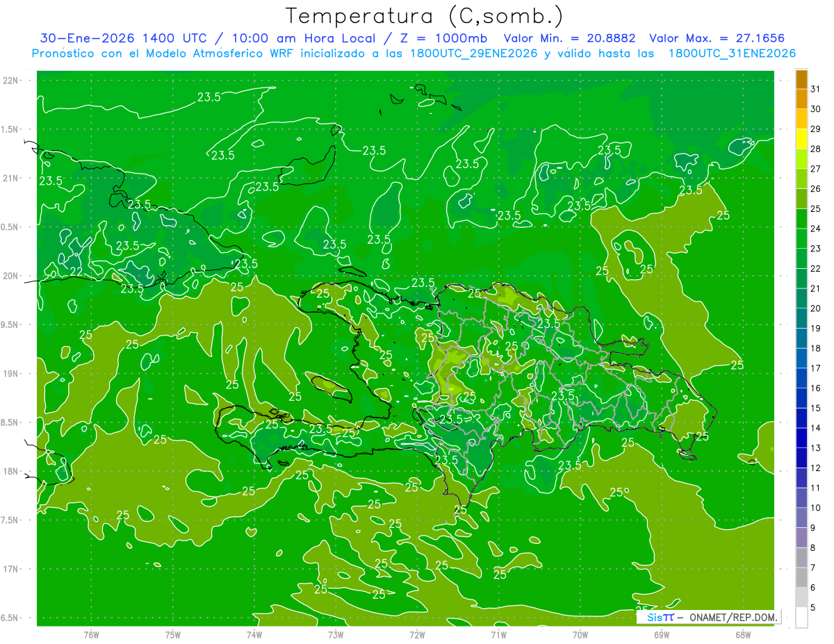The image size is (834, 644).
Task: Click the "5" color bar scale label
Action: 813,608
